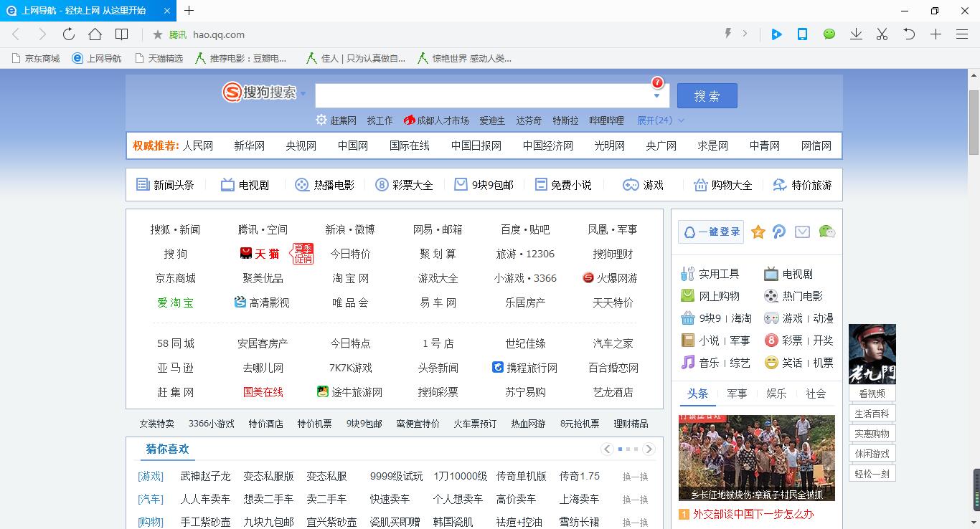This screenshot has width=980, height=529.
Task: Open the blue video play toolbar icon
Action: pyautogui.click(x=776, y=34)
